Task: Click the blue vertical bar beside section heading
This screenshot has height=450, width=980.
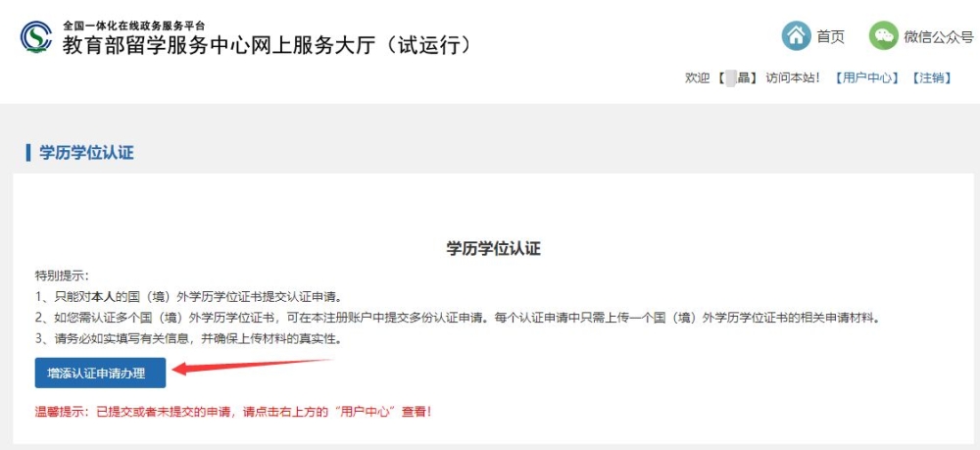Action: pyautogui.click(x=28, y=153)
